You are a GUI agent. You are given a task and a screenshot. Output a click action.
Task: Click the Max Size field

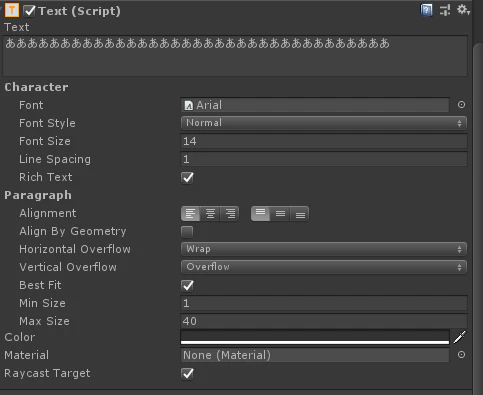324,321
